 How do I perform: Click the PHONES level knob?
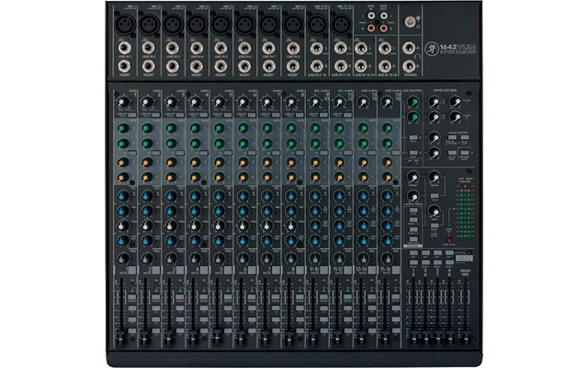[x=413, y=177]
